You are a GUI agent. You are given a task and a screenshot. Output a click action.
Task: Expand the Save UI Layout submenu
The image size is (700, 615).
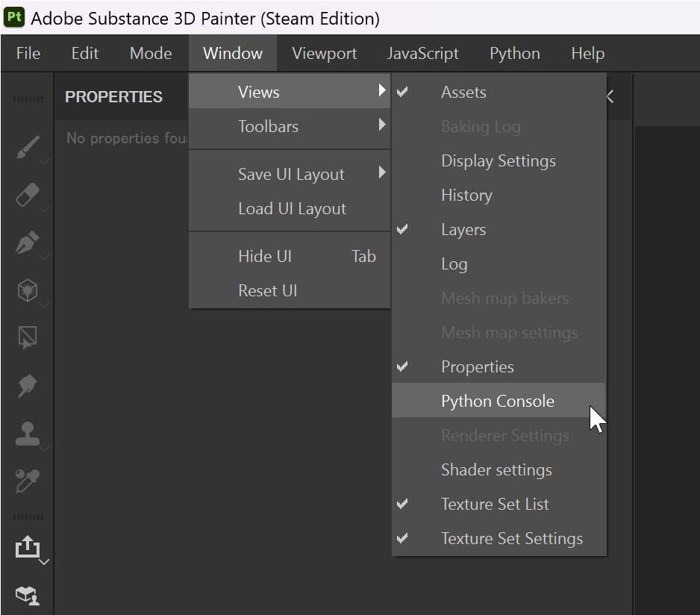[x=290, y=174]
